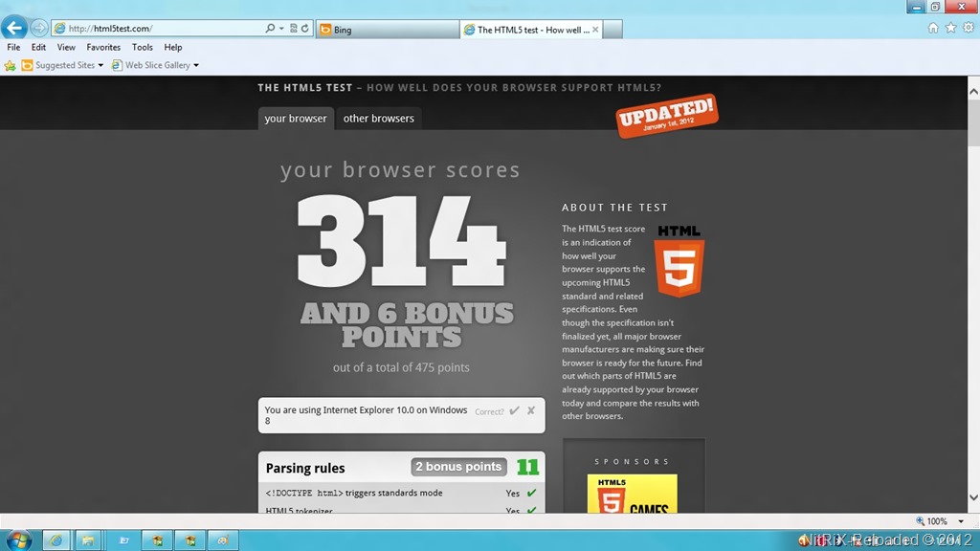Image resolution: width=980 pixels, height=551 pixels.
Task: Open the Favorites star icon
Action: pos(950,29)
